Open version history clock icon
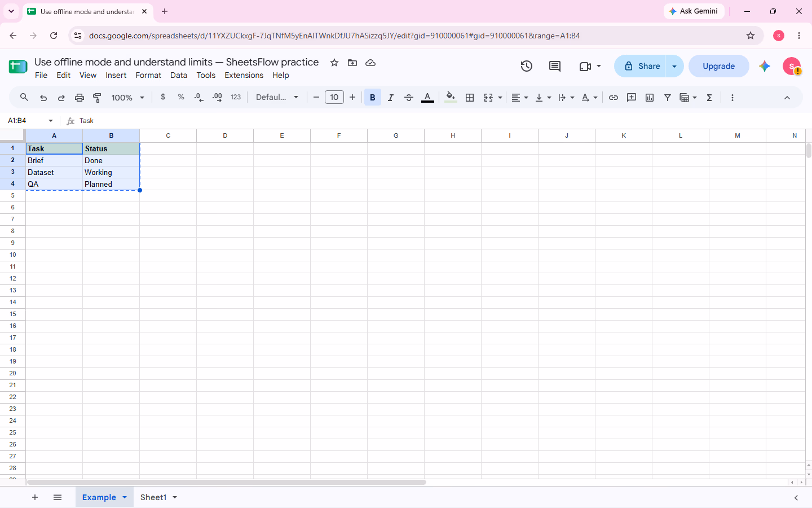Viewport: 812px width, 508px height. [527, 66]
